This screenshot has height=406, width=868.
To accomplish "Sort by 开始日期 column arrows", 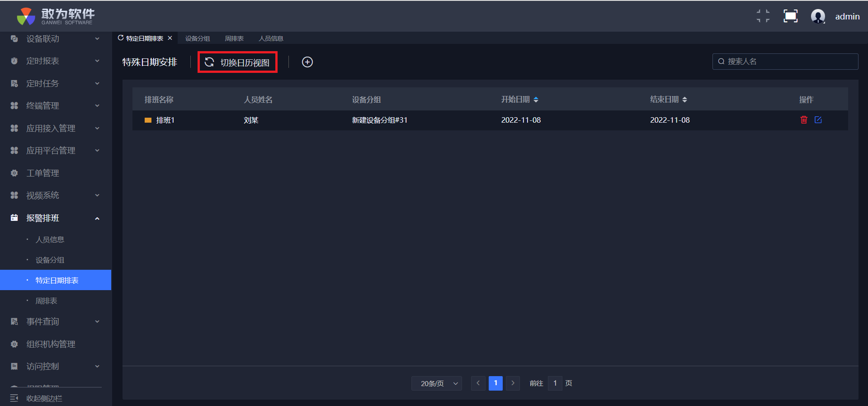I will [x=536, y=100].
